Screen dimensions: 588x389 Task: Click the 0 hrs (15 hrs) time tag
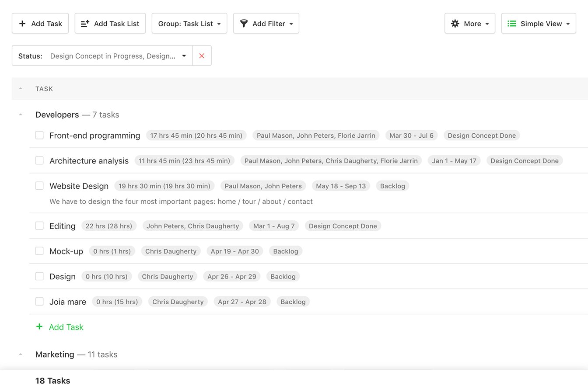pyautogui.click(x=117, y=302)
